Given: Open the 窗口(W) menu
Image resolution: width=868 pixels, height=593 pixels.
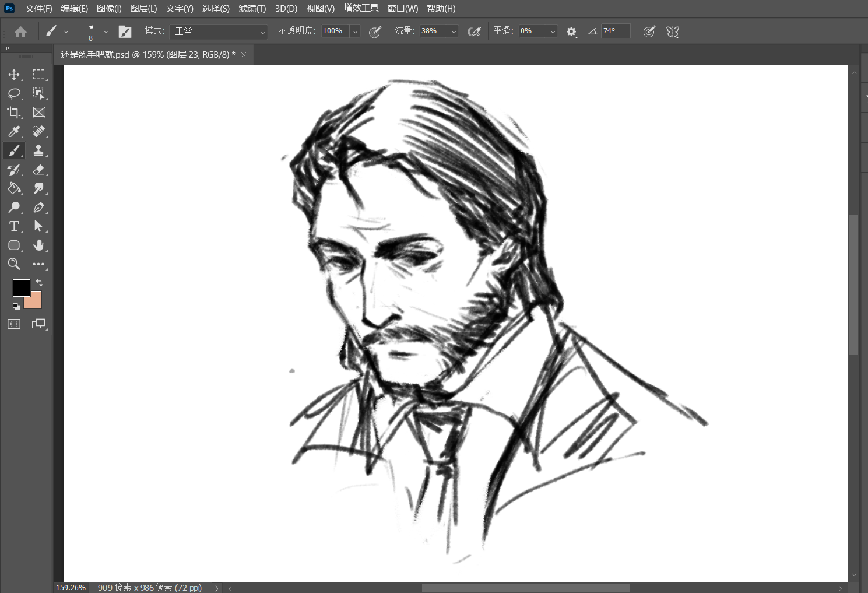Looking at the screenshot, I should pos(403,9).
